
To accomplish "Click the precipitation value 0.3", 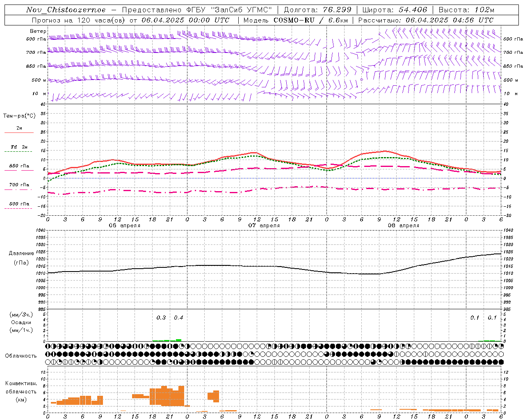I will (161, 318).
